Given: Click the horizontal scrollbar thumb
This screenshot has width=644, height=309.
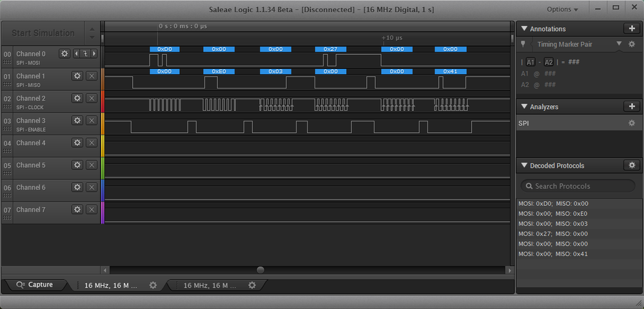Looking at the screenshot, I should click(260, 270).
